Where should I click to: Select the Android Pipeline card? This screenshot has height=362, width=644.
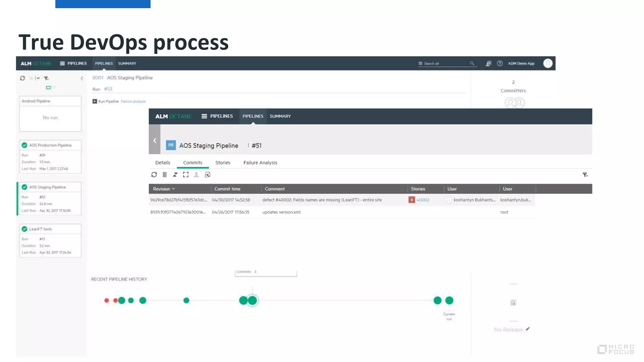tap(50, 114)
